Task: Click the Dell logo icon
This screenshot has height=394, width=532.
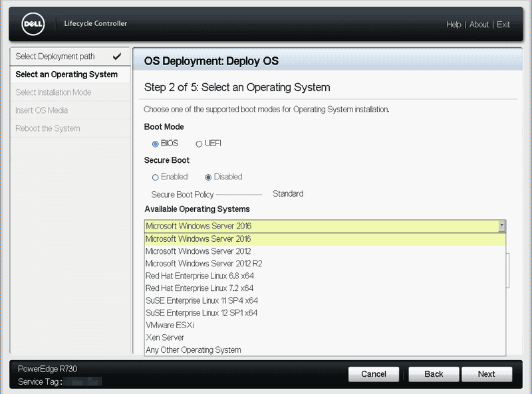Action: point(33,25)
